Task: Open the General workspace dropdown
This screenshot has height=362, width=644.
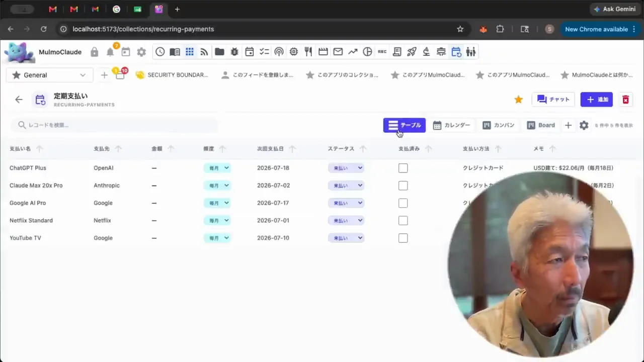Action: [49, 75]
